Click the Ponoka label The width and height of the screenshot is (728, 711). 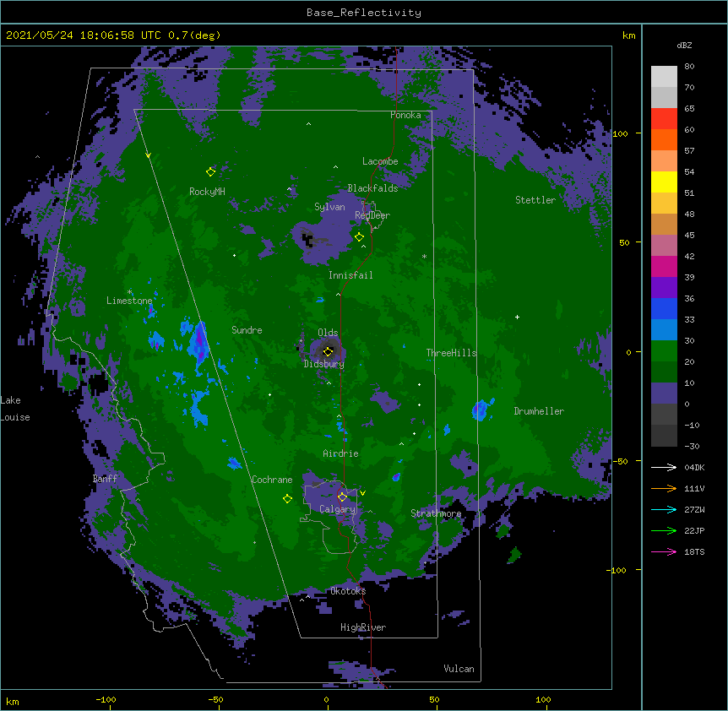click(x=405, y=115)
